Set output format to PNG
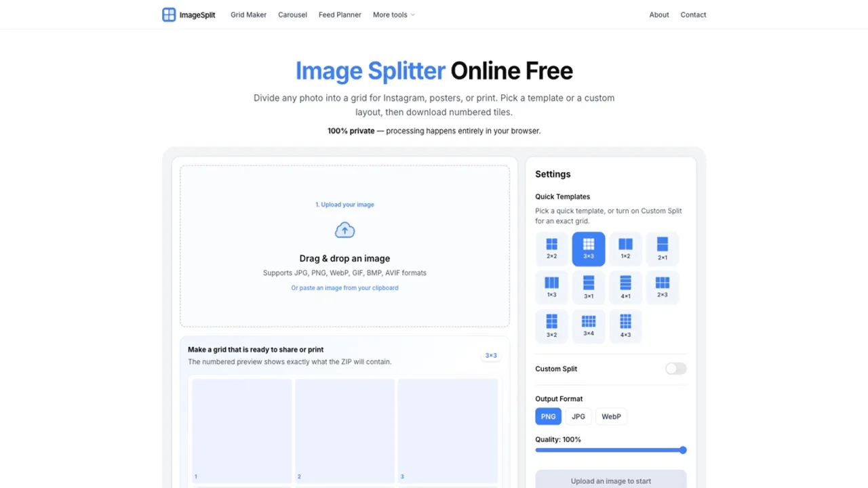Viewport: 868px width, 488px height. 549,417
